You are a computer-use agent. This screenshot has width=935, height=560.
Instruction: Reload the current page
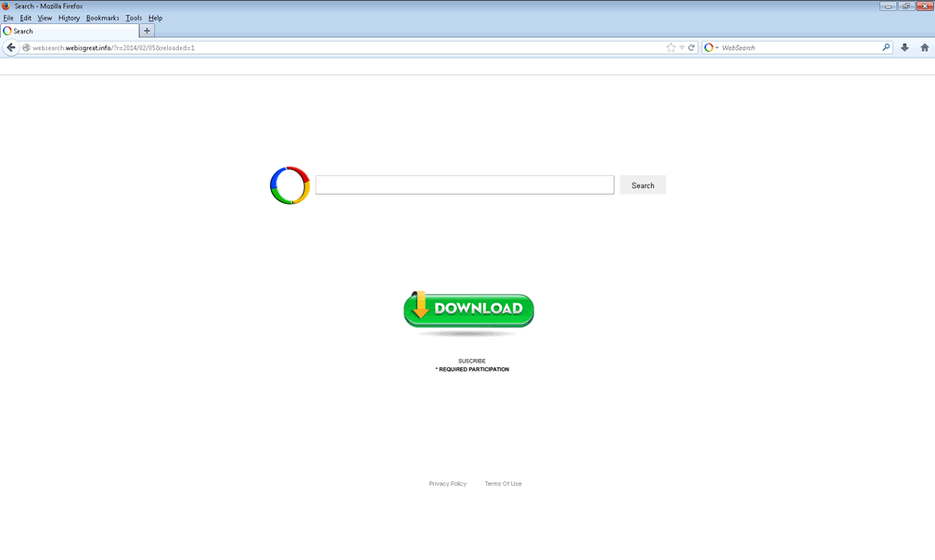click(691, 47)
